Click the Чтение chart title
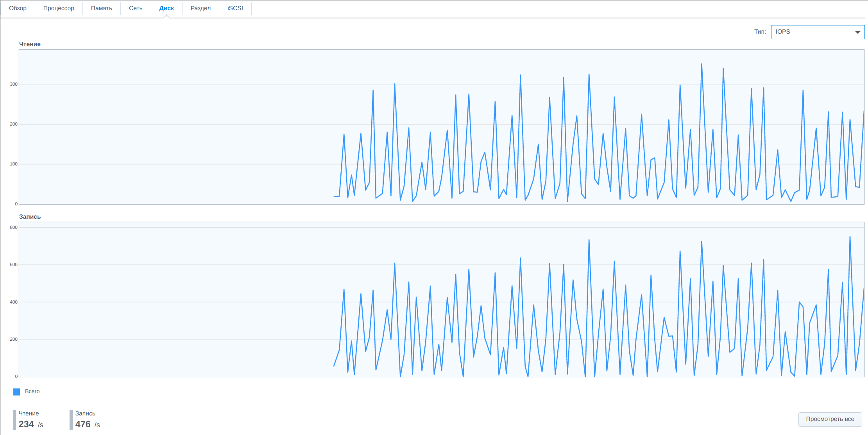This screenshot has height=435, width=868. 30,44
